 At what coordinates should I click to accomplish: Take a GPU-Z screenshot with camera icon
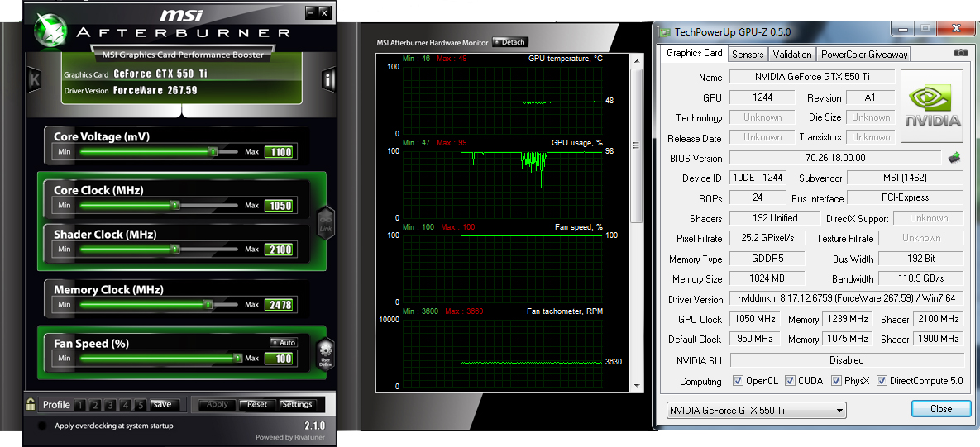pyautogui.click(x=961, y=53)
